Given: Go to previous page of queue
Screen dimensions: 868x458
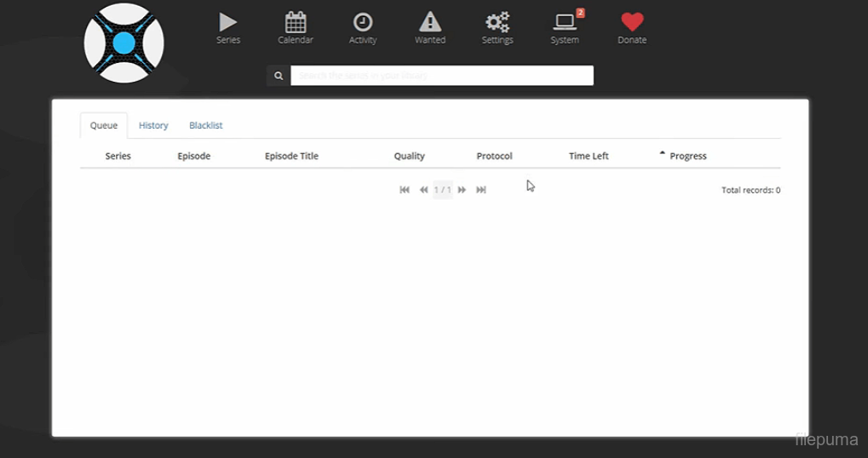Looking at the screenshot, I should point(423,190).
